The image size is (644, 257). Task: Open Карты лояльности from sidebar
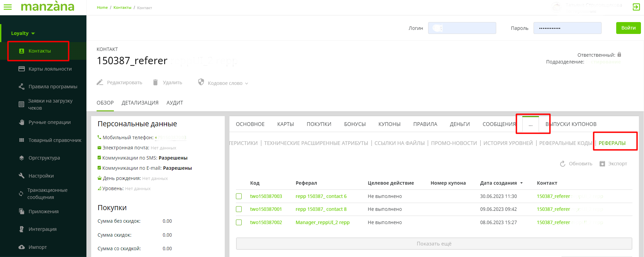click(50, 69)
